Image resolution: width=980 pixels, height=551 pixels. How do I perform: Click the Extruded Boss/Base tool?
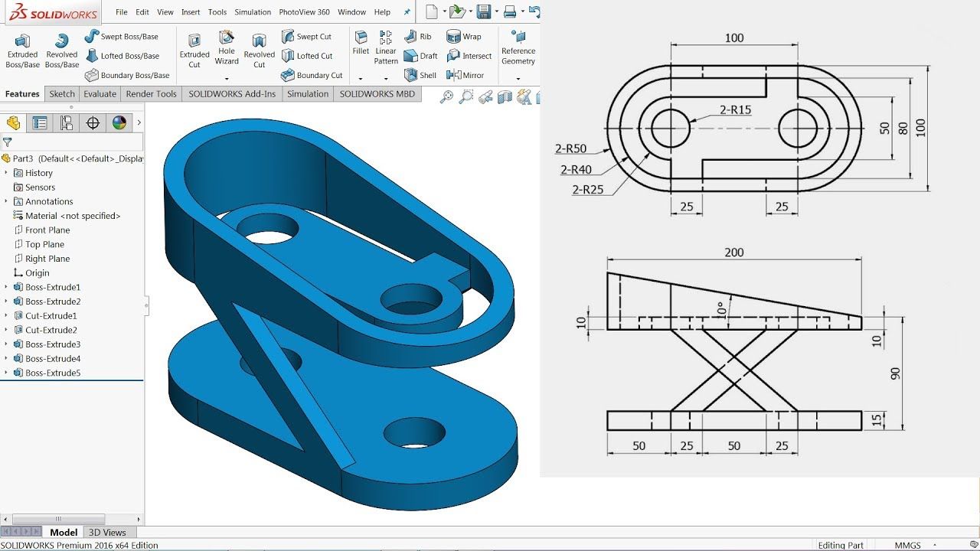tap(22, 51)
